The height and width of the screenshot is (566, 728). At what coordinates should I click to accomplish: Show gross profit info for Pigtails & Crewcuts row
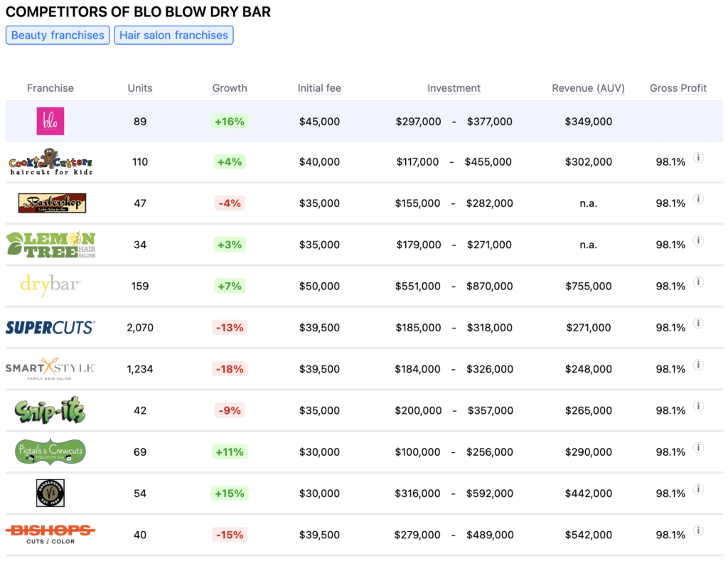pos(698,447)
